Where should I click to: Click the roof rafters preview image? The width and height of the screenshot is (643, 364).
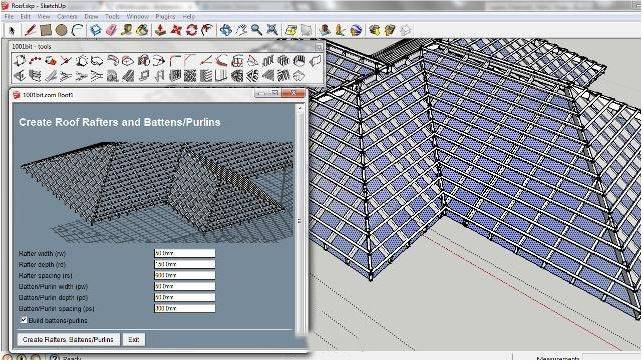point(157,191)
